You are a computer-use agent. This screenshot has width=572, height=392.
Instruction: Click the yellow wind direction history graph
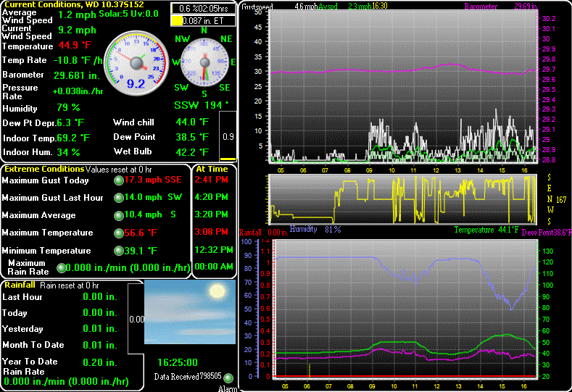403,199
